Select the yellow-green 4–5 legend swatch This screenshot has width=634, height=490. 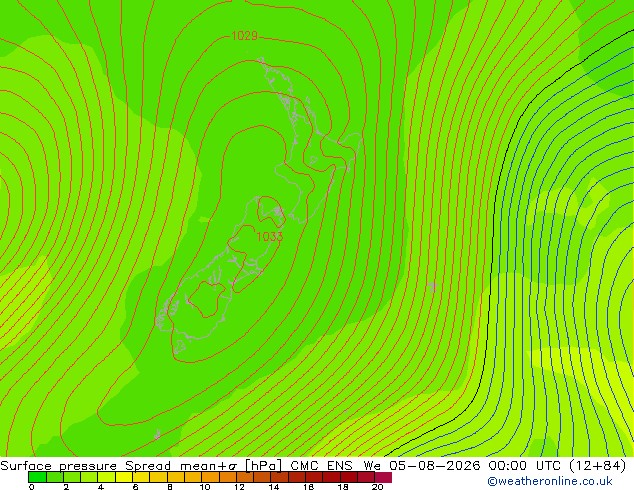coord(106,477)
